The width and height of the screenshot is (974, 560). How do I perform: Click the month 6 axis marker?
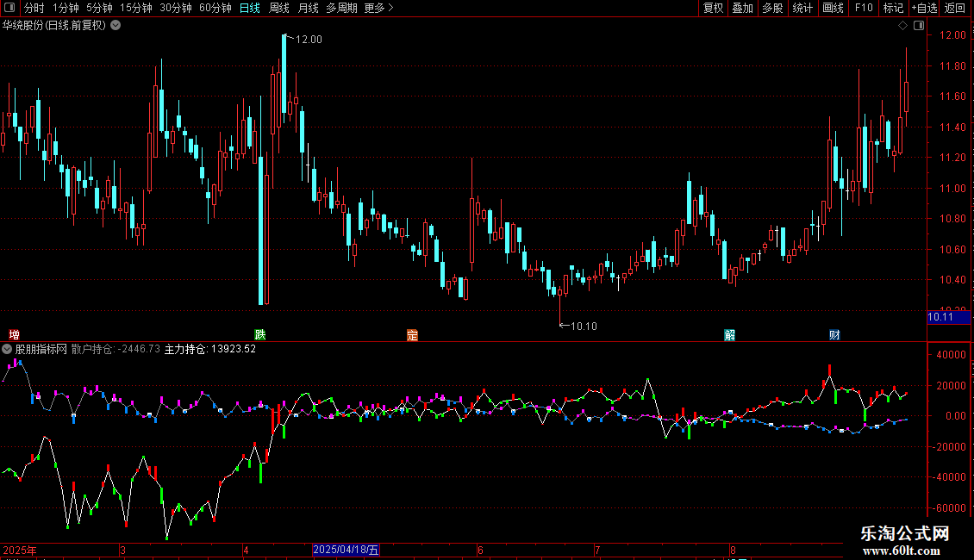tap(480, 550)
